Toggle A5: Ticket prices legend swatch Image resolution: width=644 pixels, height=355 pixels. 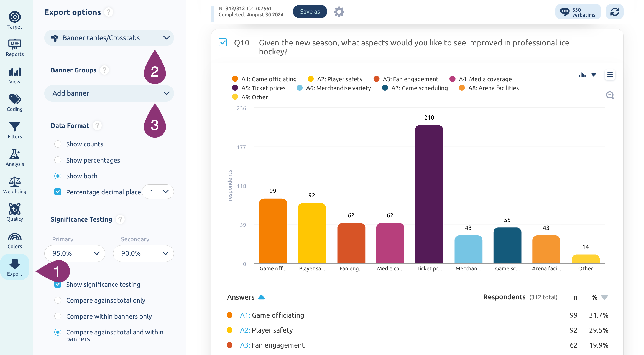coord(235,88)
